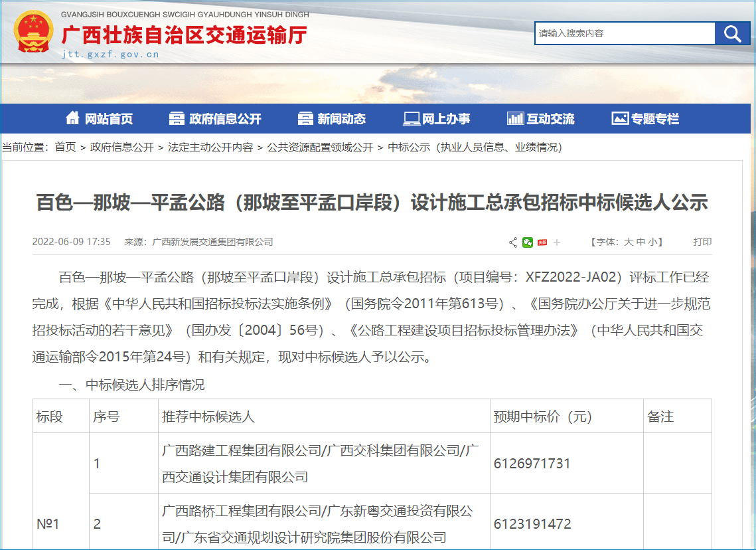The width and height of the screenshot is (756, 550).
Task: Go to 公共资源配置领域公开 breadcrumb
Action: pyautogui.click(x=320, y=147)
